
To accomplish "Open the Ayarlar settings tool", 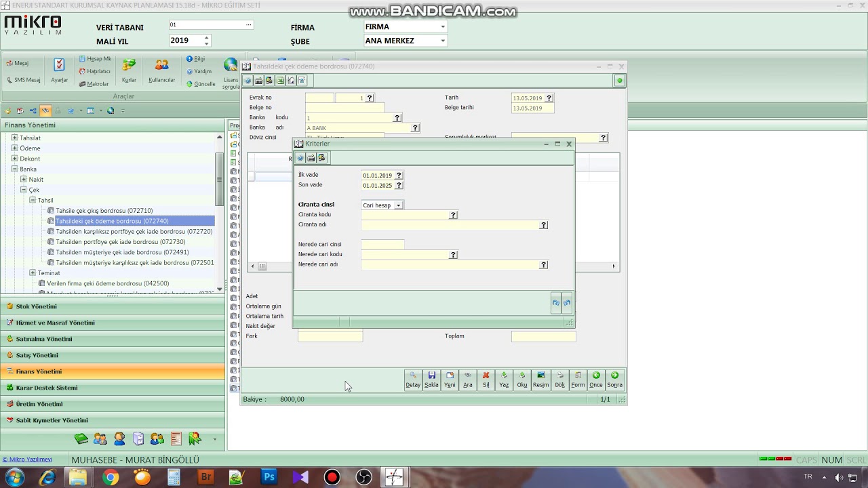I will 59,70.
